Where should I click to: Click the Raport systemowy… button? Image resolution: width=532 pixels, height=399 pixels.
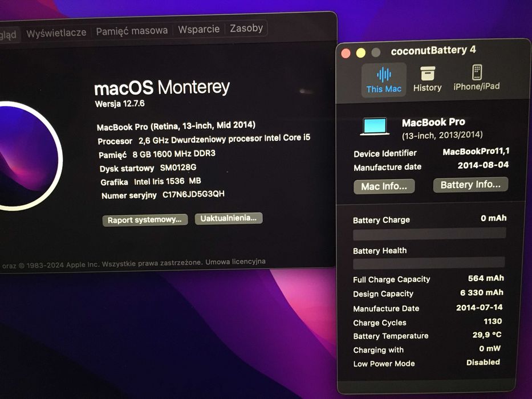pyautogui.click(x=145, y=220)
